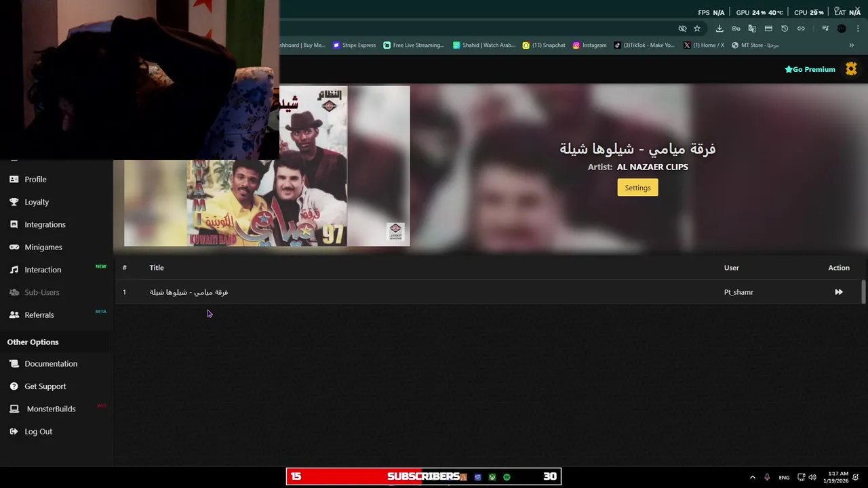Expand hidden system tray icons arrow
This screenshot has height=488, width=868.
(x=752, y=477)
